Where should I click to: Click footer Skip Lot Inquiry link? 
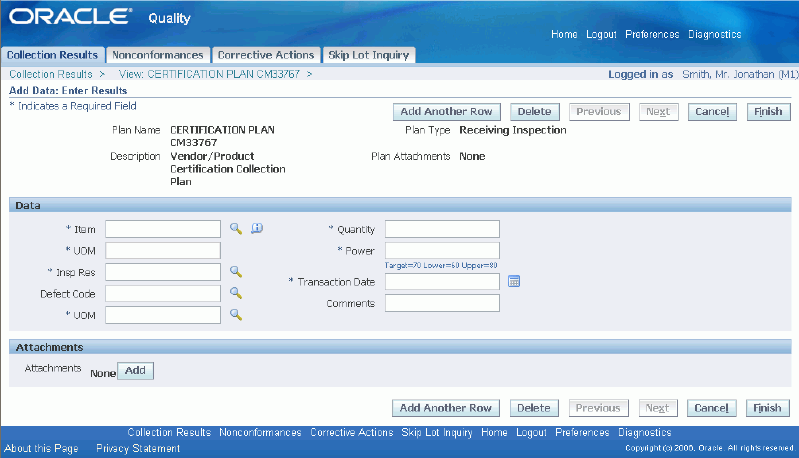(437, 433)
